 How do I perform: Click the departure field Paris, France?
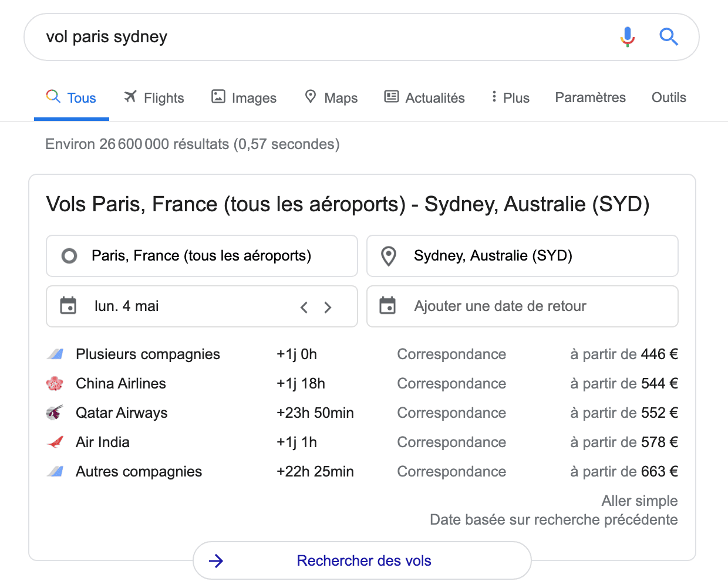pos(202,256)
